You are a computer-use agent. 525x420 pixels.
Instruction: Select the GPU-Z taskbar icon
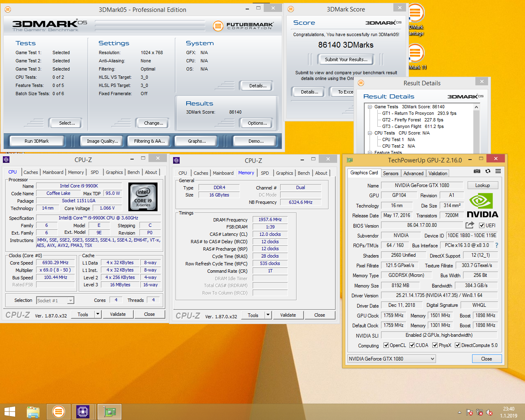[110, 412]
